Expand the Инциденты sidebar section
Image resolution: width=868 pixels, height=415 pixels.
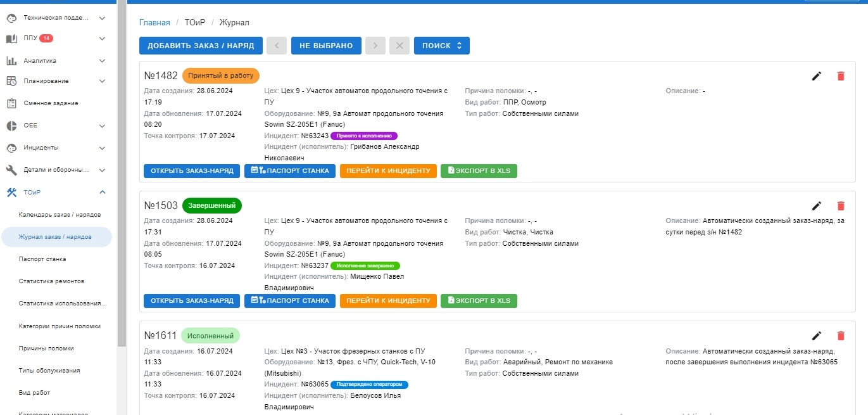tap(103, 148)
